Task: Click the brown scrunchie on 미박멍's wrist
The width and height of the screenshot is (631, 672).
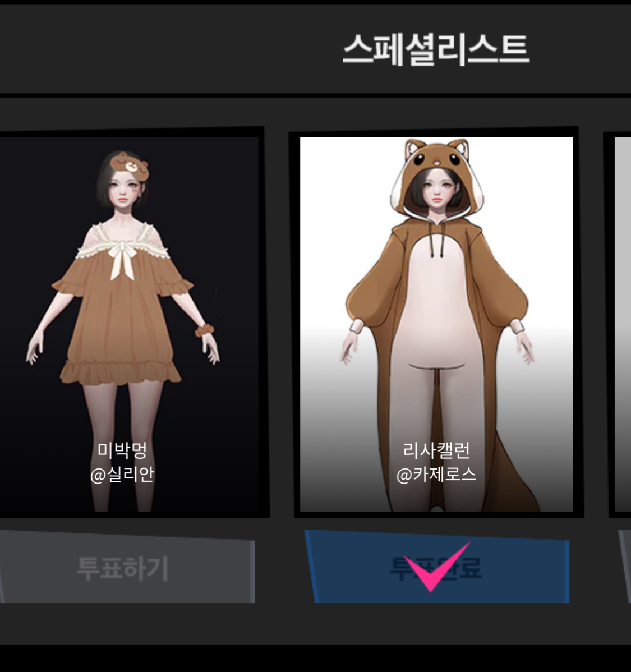Action: click(205, 330)
